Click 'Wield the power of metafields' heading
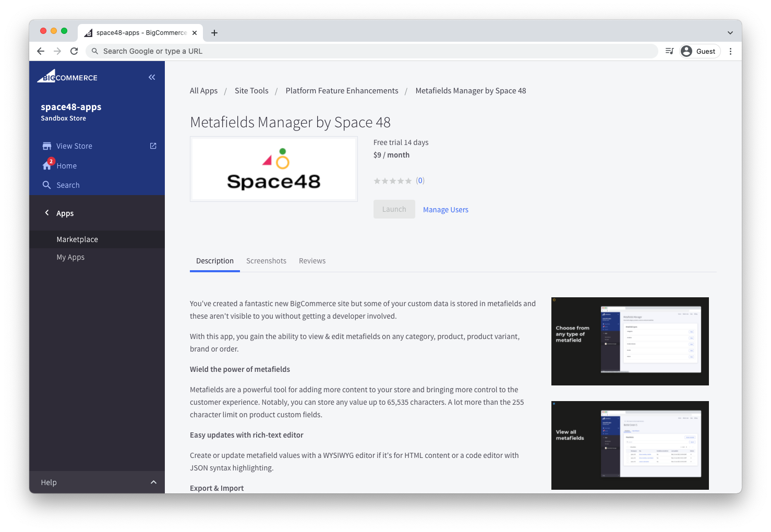771x532 pixels. [240, 369]
